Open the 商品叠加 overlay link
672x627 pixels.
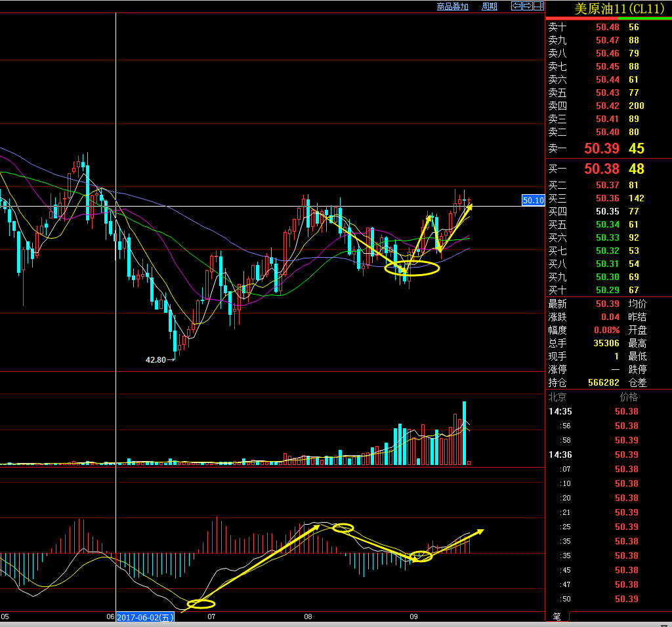pos(452,7)
